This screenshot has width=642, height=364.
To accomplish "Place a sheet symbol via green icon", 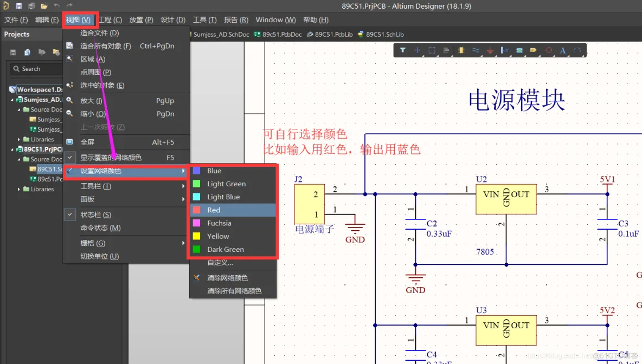I will (x=519, y=50).
